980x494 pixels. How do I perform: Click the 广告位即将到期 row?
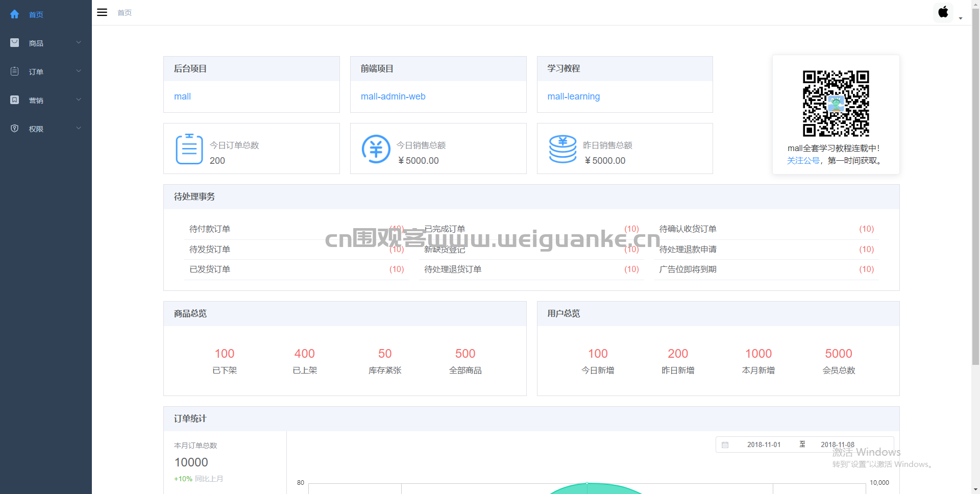767,269
